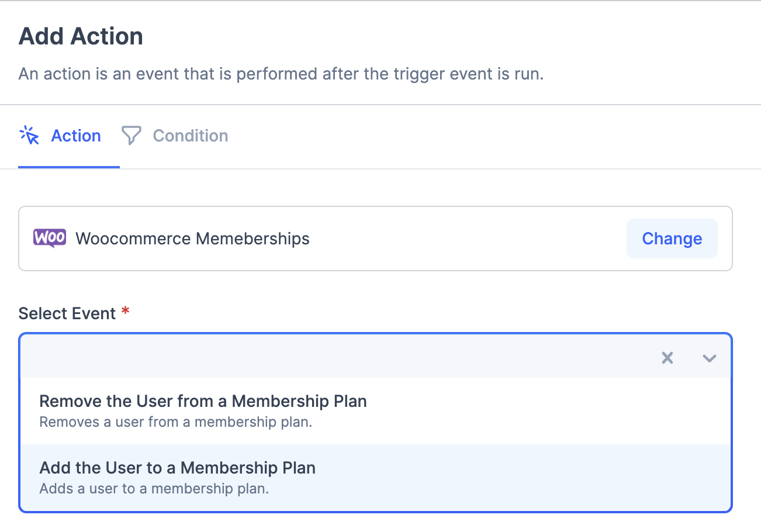
Task: Clear the selected event with the X icon
Action: coord(667,357)
